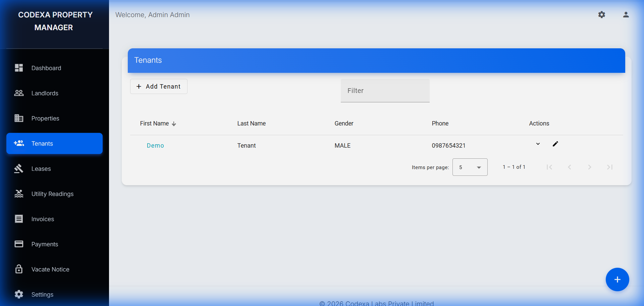This screenshot has width=644, height=306.
Task: Open the items per page dropdown
Action: 470,167
